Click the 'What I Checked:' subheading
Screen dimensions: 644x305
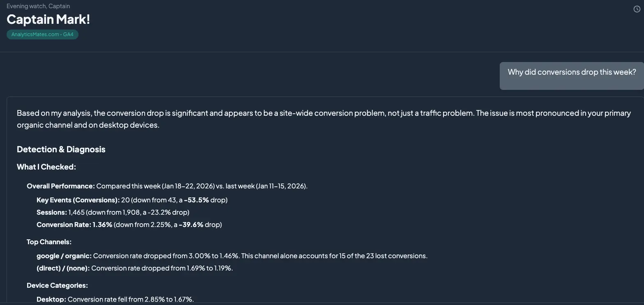[46, 166]
